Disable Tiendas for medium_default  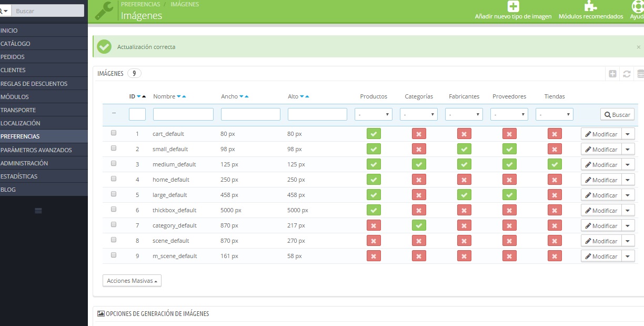click(555, 164)
